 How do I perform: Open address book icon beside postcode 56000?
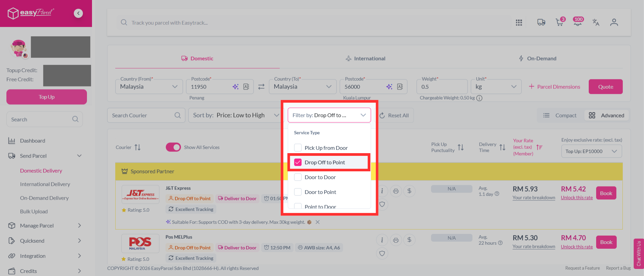tap(400, 87)
